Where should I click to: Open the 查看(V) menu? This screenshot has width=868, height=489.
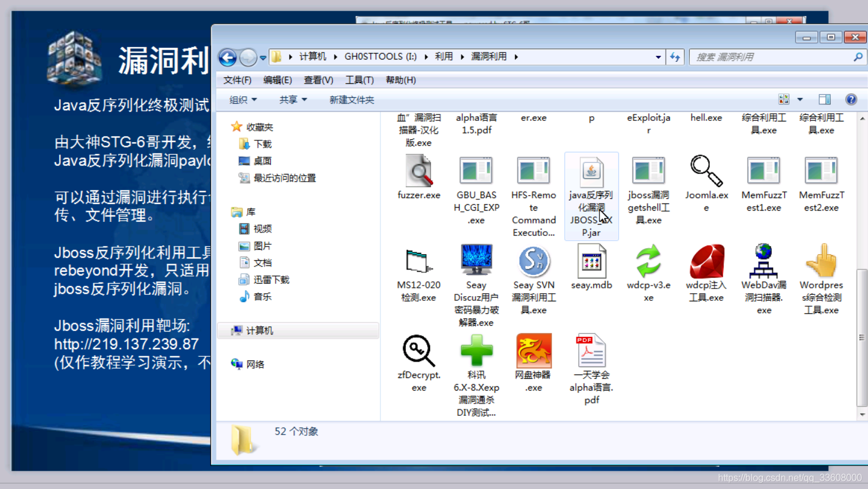point(318,80)
